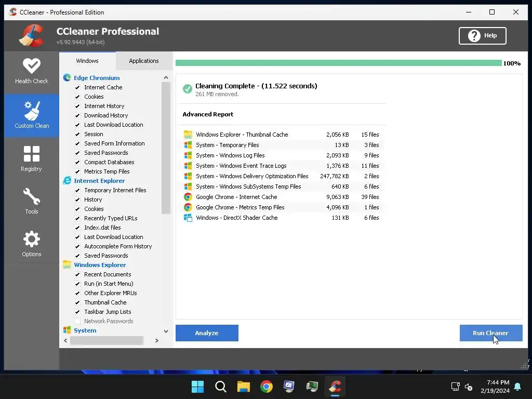Open the Registry section

32,158
